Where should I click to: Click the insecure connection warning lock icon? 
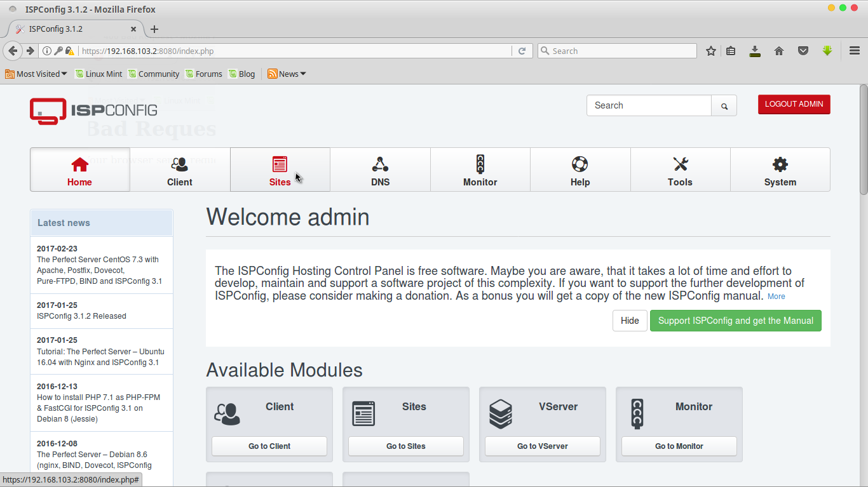tap(70, 51)
